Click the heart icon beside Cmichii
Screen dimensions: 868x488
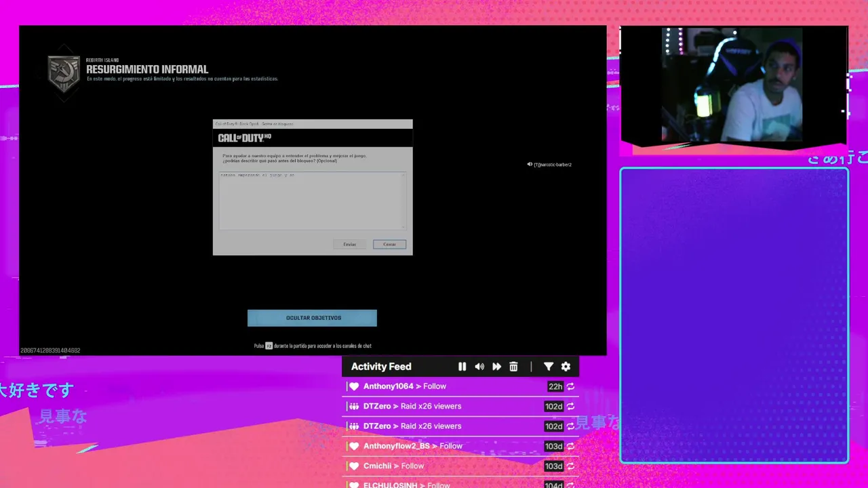354,466
